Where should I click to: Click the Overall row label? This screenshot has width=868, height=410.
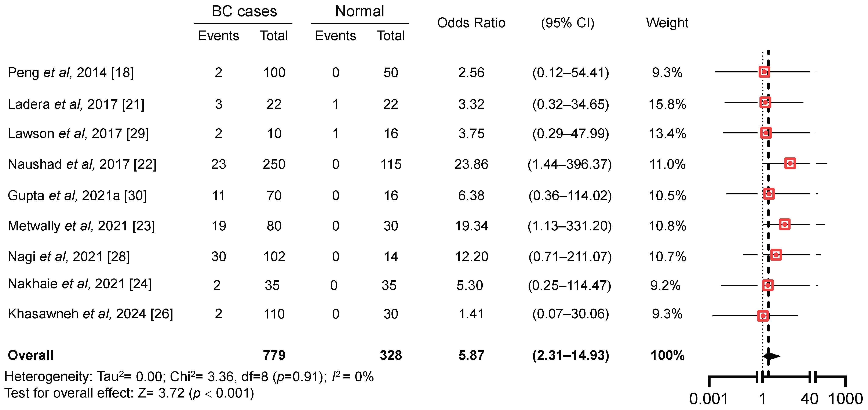pos(31,355)
